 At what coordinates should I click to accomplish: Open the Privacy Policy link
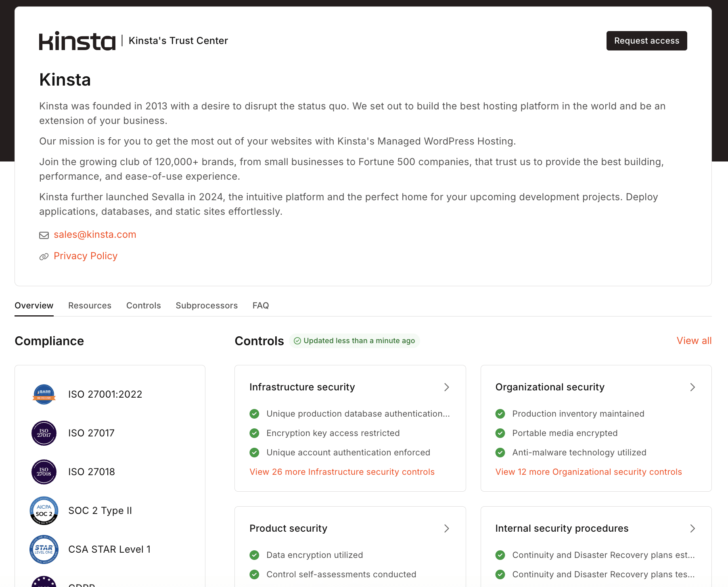[86, 256]
